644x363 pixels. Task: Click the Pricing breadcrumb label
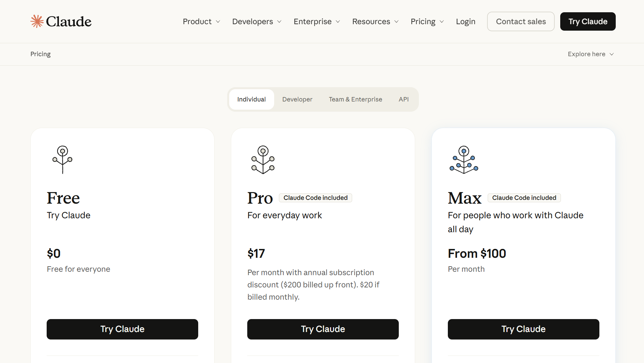[x=41, y=54]
